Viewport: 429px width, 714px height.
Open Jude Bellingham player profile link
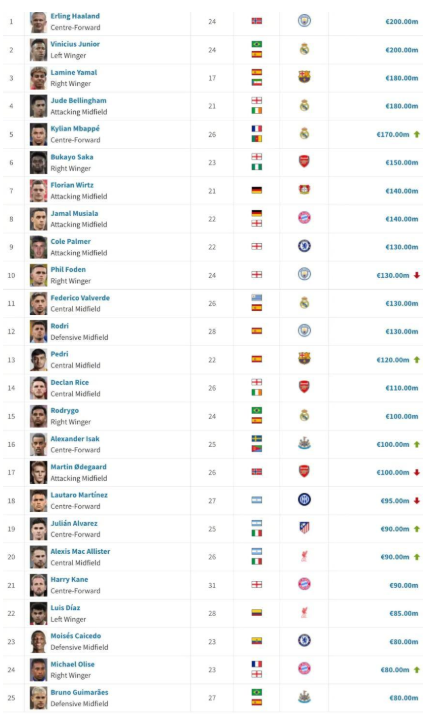click(x=78, y=100)
